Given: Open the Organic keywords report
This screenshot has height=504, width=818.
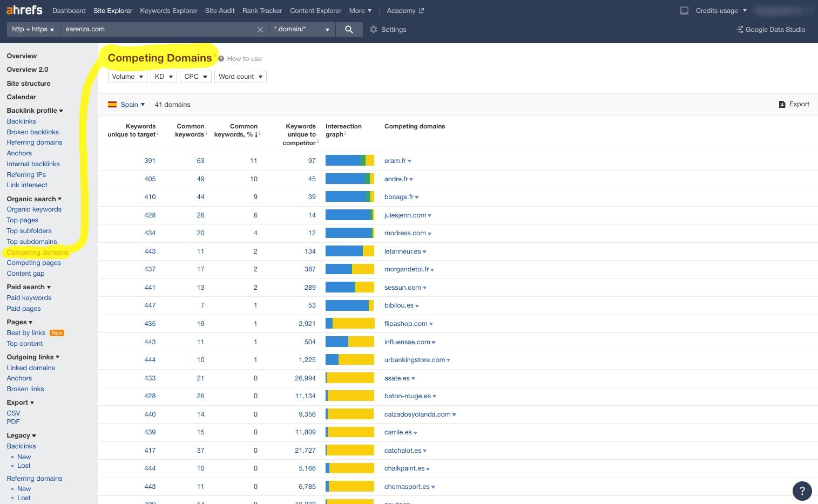Looking at the screenshot, I should click(34, 209).
